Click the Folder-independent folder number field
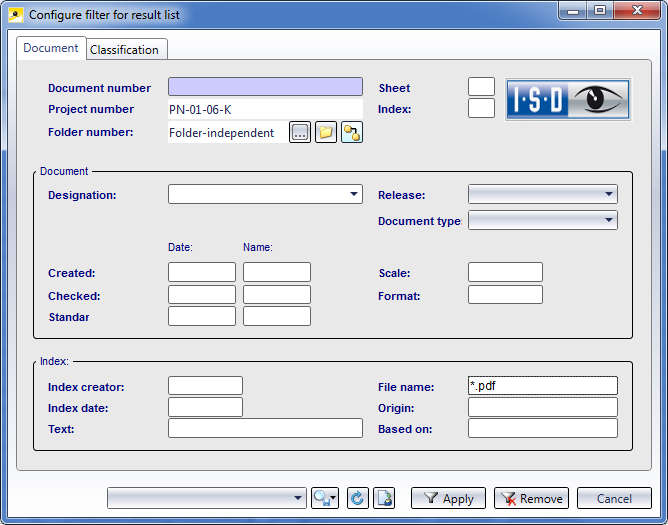668x525 pixels. point(227,133)
